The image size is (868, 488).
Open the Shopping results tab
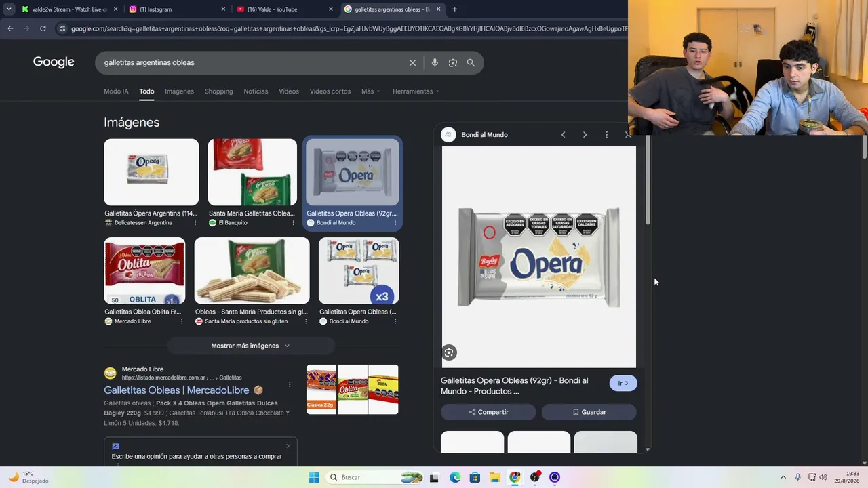(x=218, y=91)
